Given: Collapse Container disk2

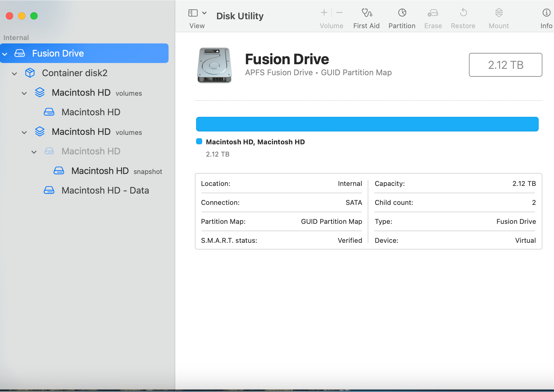Looking at the screenshot, I should (14, 73).
